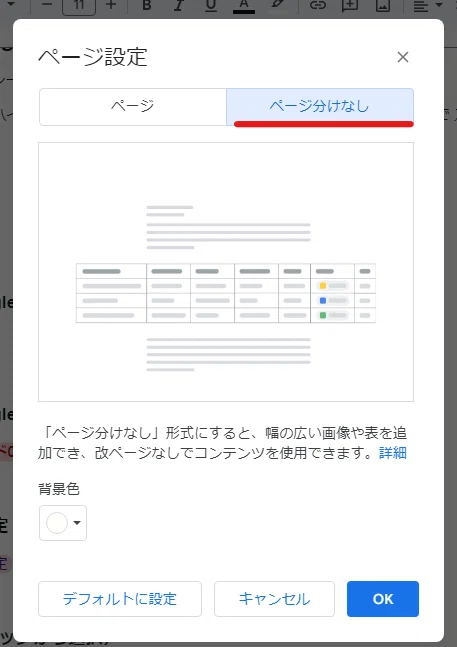Click the pageless layout preview image
Image resolution: width=457 pixels, height=647 pixels.
click(226, 272)
